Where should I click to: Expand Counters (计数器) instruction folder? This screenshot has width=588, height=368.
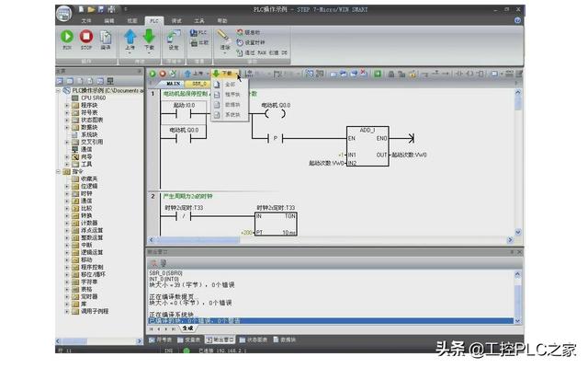tap(67, 223)
